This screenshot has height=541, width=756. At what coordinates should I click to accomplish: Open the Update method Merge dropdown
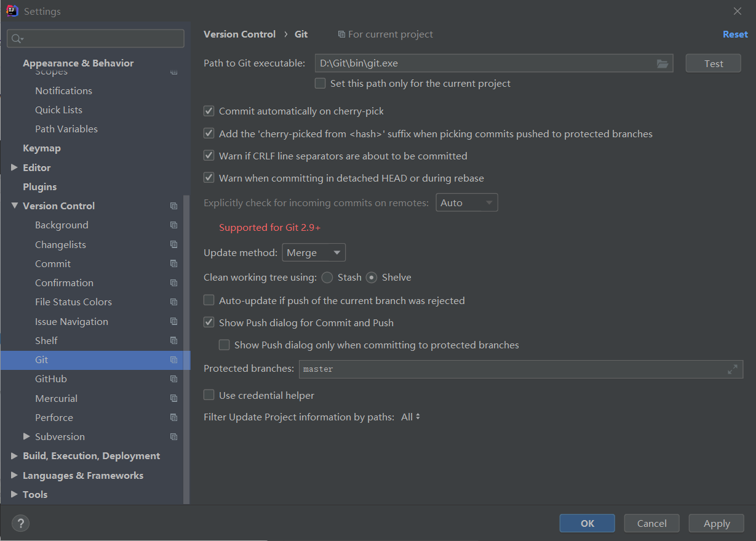pos(314,252)
